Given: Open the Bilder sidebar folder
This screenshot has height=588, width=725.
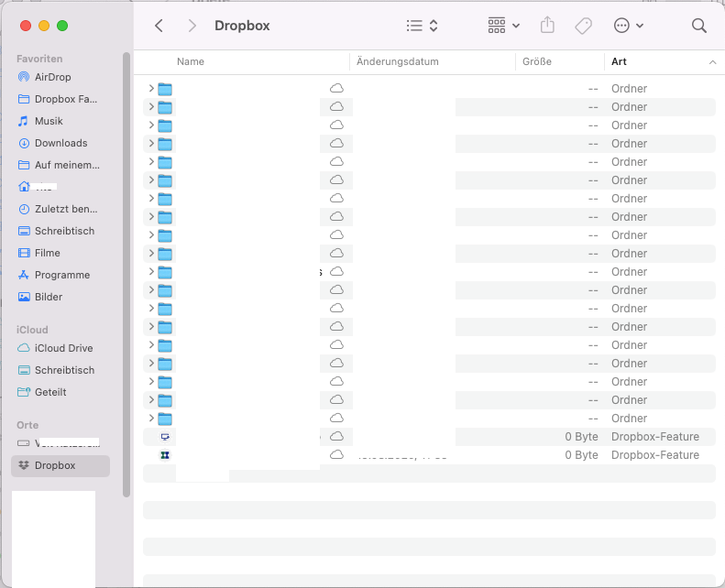Looking at the screenshot, I should (x=39, y=297).
